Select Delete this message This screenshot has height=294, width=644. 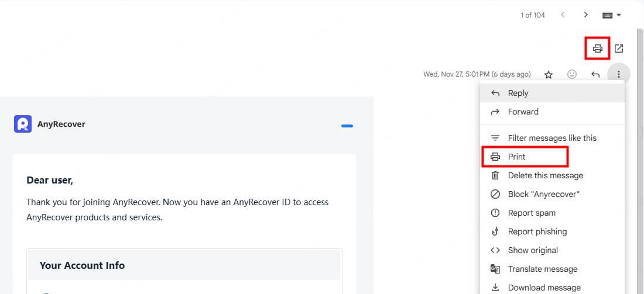(x=545, y=175)
